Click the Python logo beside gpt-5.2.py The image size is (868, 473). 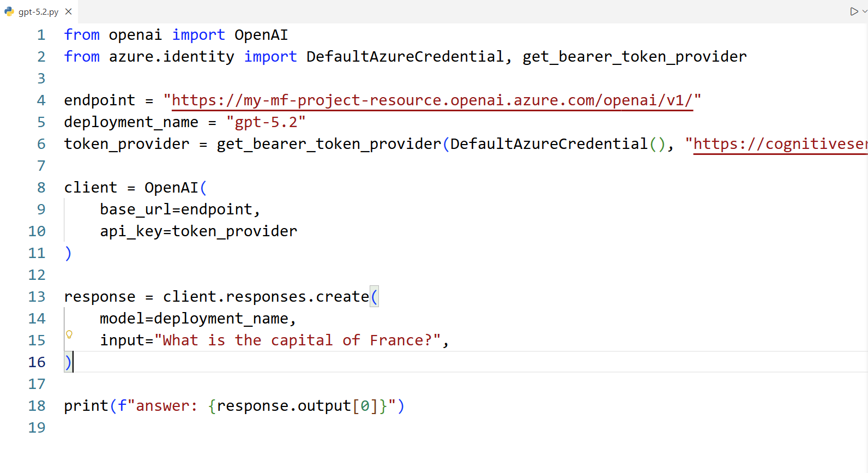coord(10,11)
